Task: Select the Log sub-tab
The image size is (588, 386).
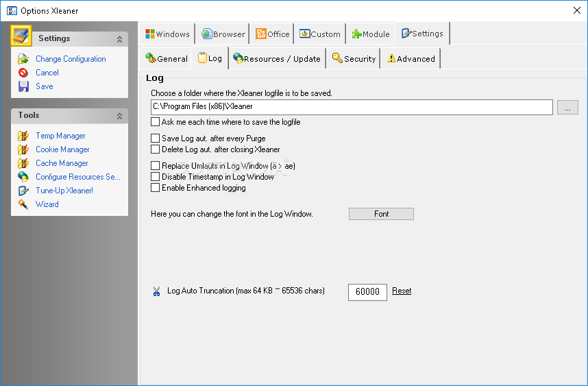Action: coord(210,58)
